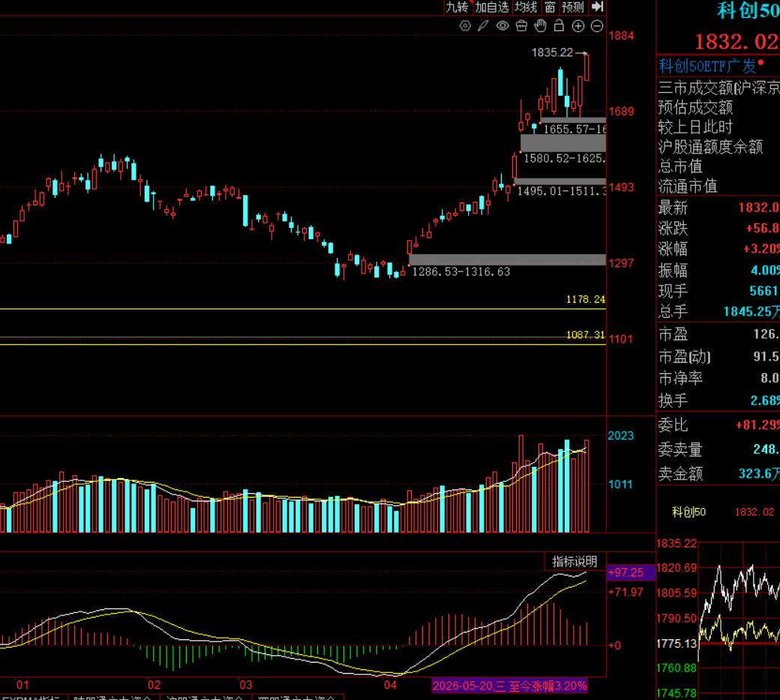Open the toolbox briefcase icon
Screen dimensions: 780x700
(521, 25)
